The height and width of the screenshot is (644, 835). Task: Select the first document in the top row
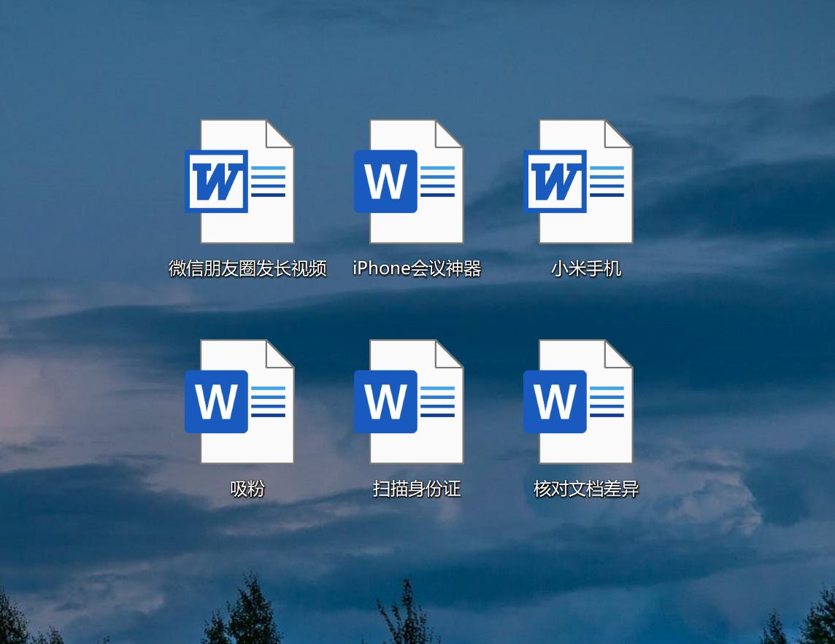[247, 181]
